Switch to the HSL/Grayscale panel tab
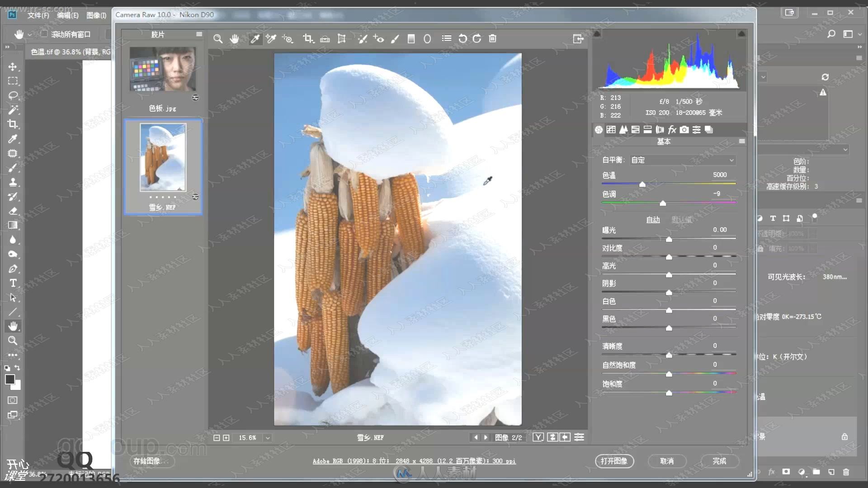868x488 pixels. (636, 130)
